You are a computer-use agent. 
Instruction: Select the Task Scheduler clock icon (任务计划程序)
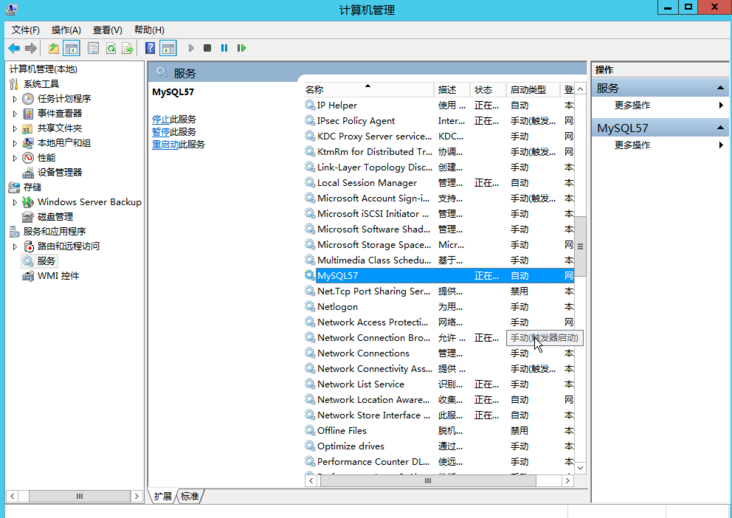coord(28,98)
